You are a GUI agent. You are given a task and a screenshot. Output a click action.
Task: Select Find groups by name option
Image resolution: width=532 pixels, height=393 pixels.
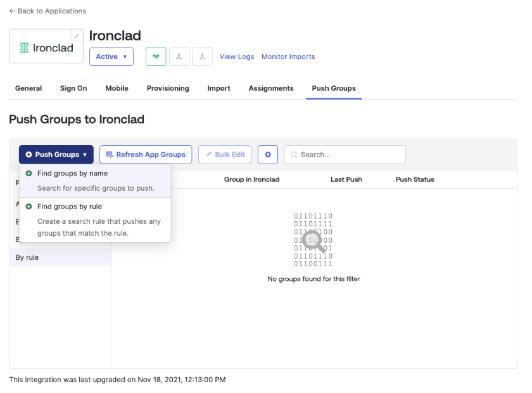[x=95, y=181]
